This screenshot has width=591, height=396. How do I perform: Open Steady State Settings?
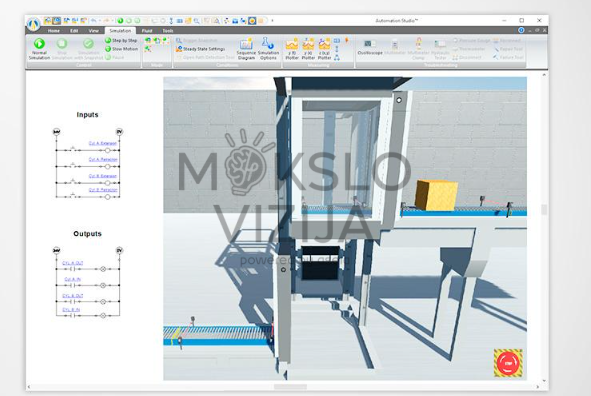200,49
